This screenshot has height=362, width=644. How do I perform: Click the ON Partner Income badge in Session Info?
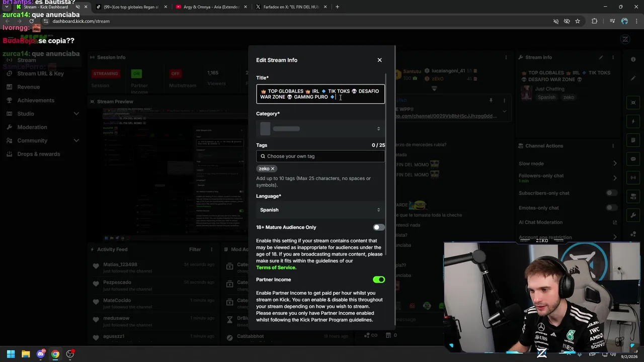tap(136, 73)
